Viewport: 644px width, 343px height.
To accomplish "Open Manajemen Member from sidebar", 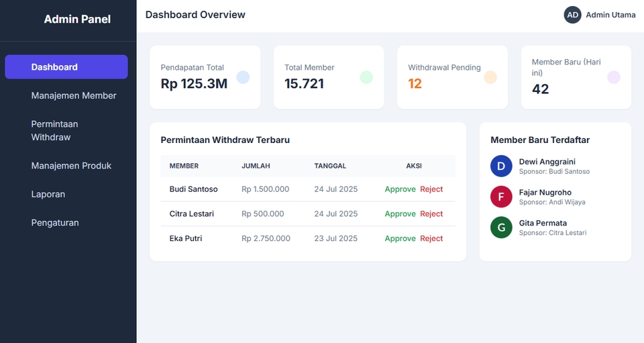I will 74,95.
